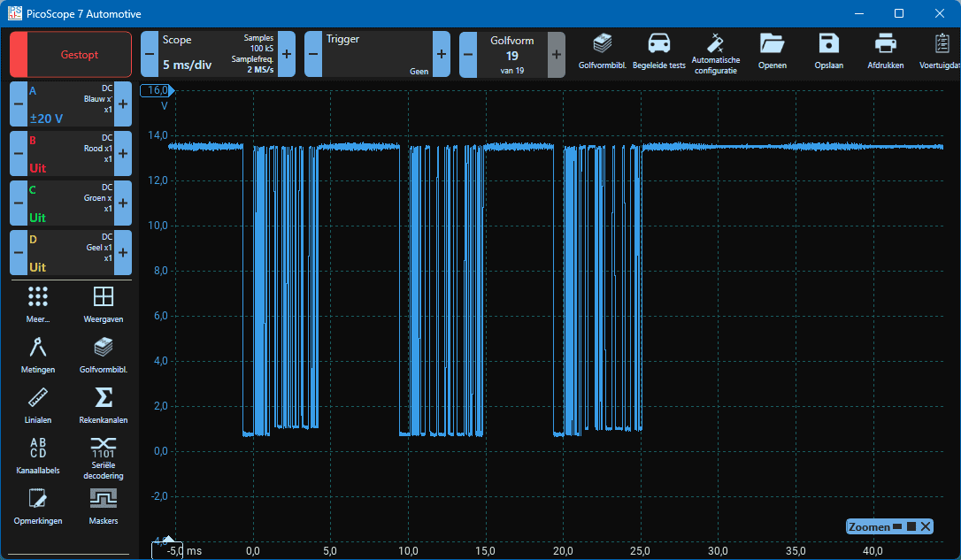Increase the Scope timebase with plus

tap(287, 54)
